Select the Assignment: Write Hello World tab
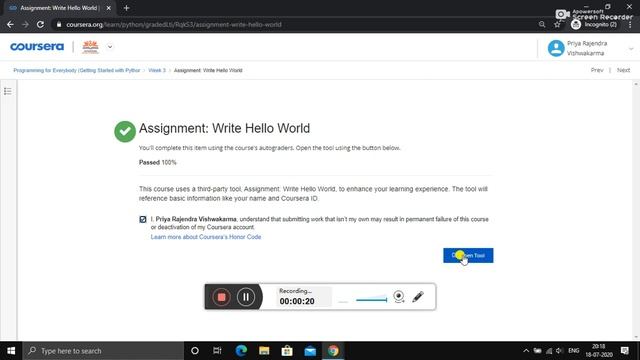 [x=59, y=8]
